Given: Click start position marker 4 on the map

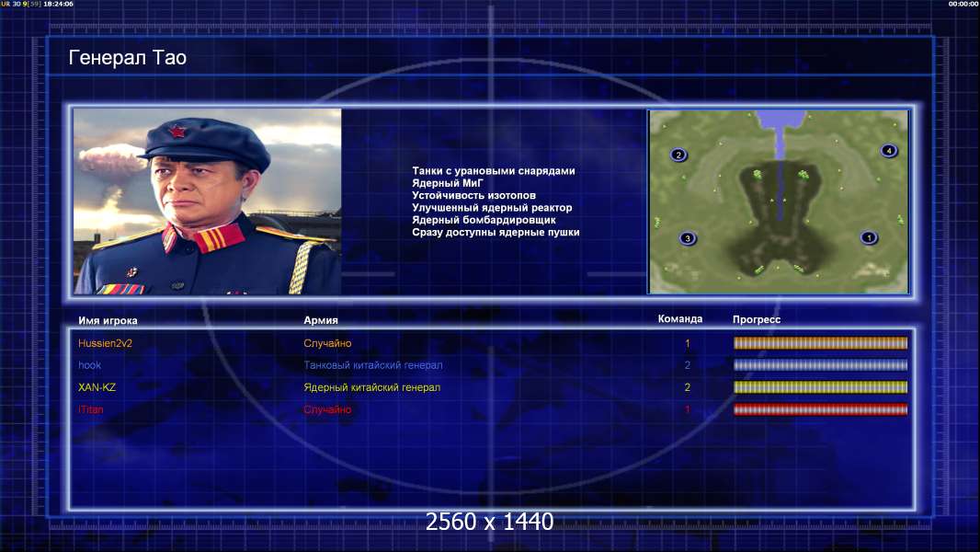Looking at the screenshot, I should tap(889, 150).
